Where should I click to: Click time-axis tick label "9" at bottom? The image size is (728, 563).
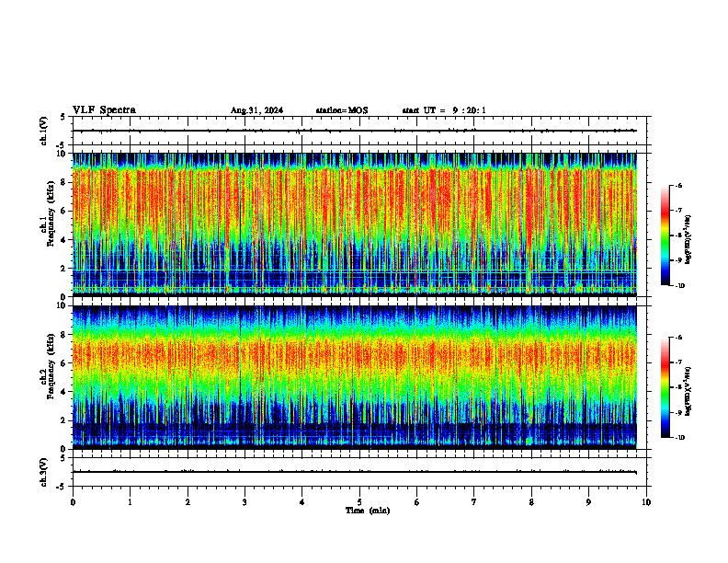[588, 502]
